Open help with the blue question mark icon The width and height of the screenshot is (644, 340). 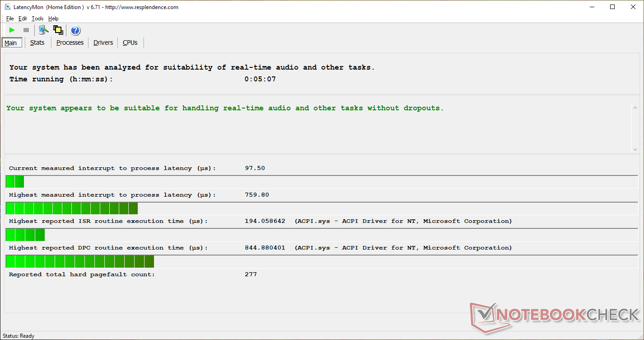click(x=75, y=30)
